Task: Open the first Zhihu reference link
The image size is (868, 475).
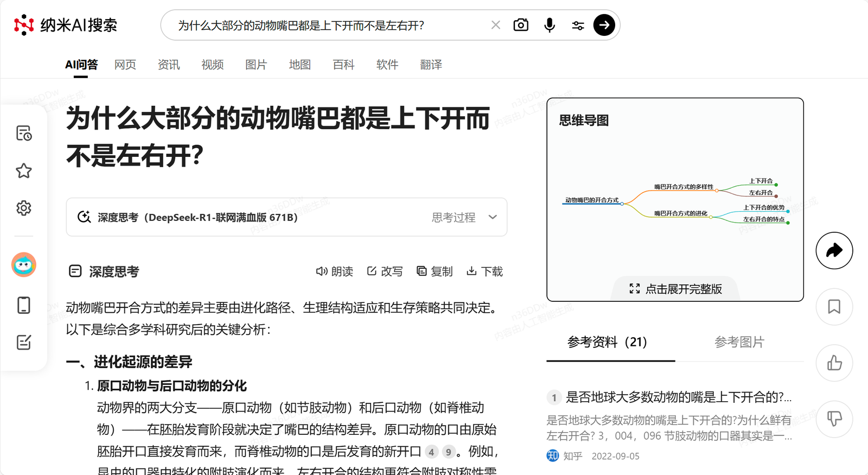Action: [x=678, y=397]
